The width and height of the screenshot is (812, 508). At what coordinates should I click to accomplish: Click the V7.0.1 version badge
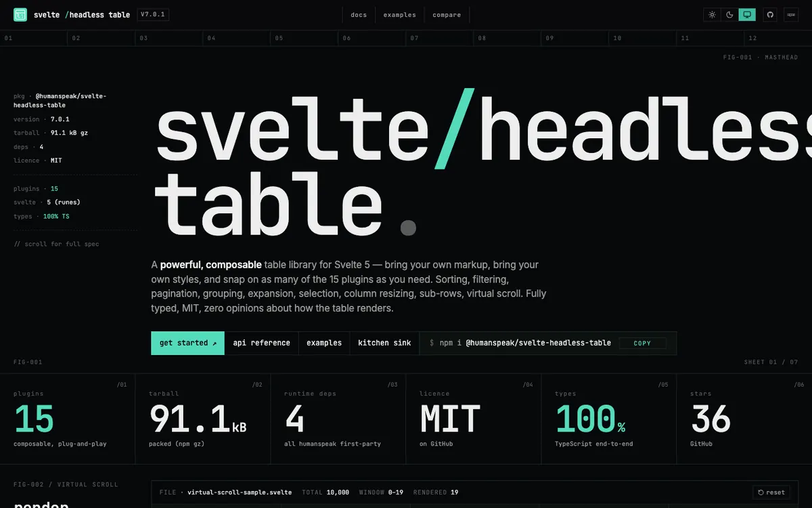[153, 14]
